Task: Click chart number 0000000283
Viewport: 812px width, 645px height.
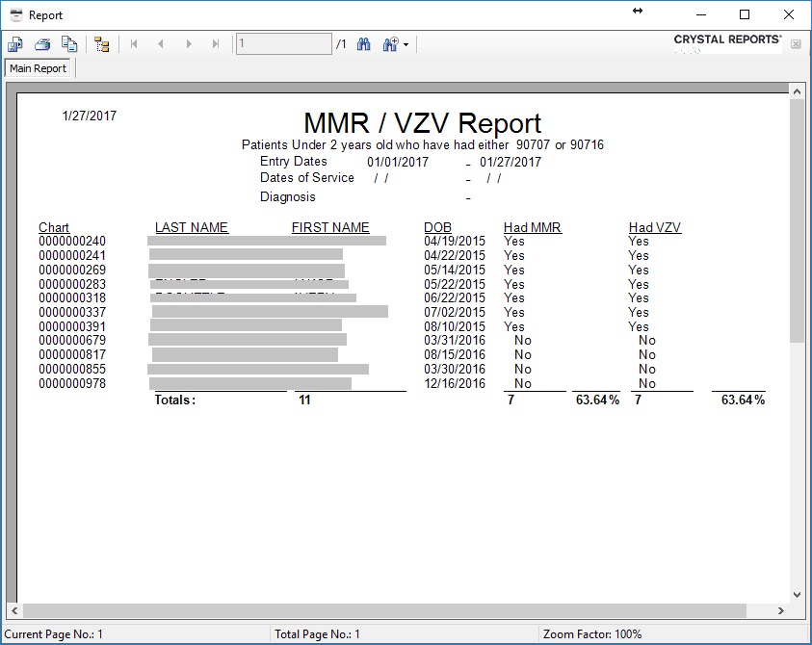Action: click(72, 284)
